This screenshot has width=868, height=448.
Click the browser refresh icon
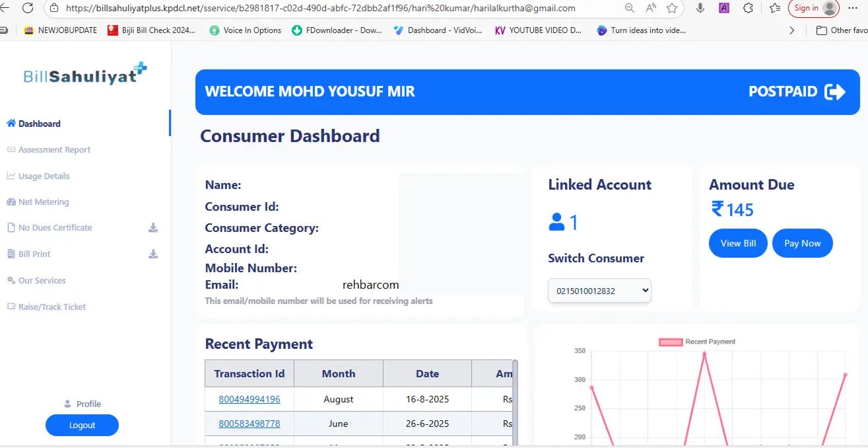28,8
